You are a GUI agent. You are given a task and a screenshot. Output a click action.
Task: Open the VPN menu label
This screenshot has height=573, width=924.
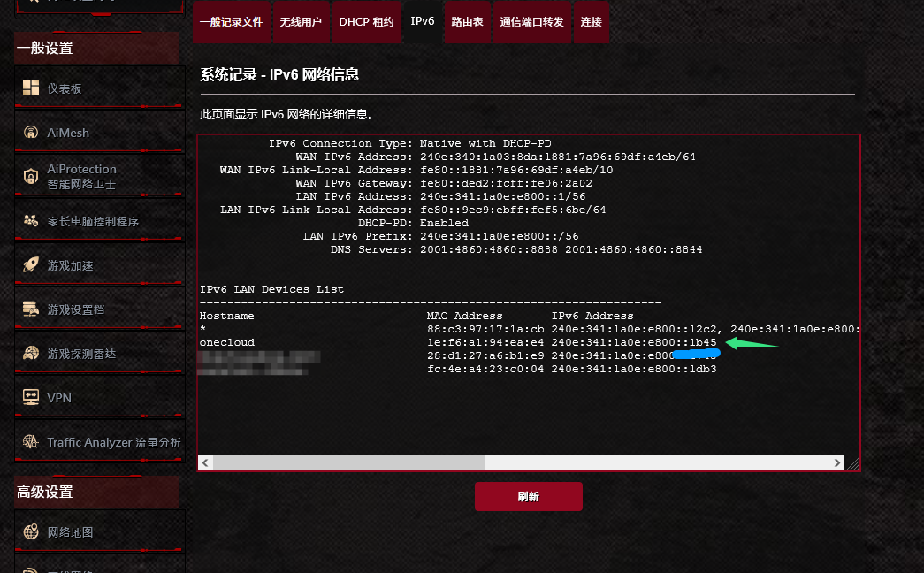click(59, 398)
